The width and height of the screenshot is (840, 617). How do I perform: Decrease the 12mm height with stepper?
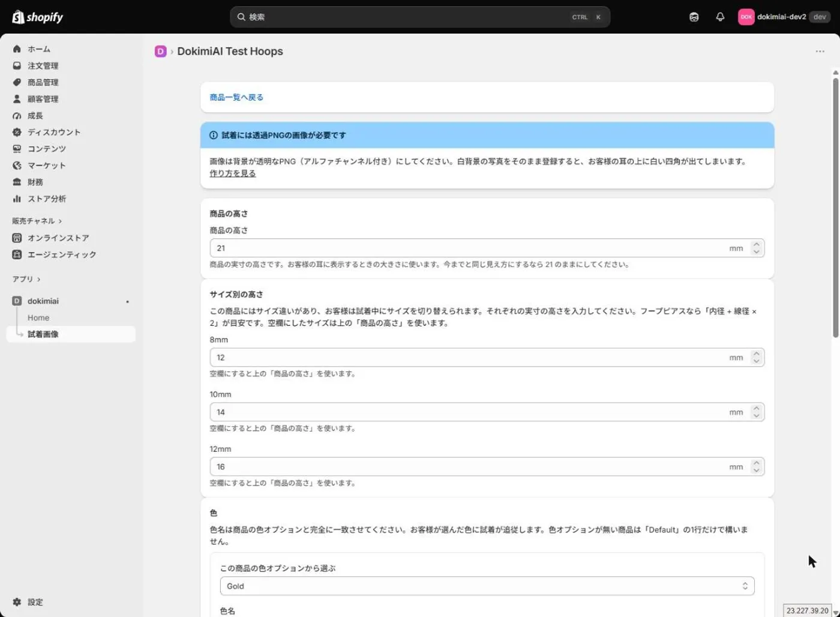point(757,471)
